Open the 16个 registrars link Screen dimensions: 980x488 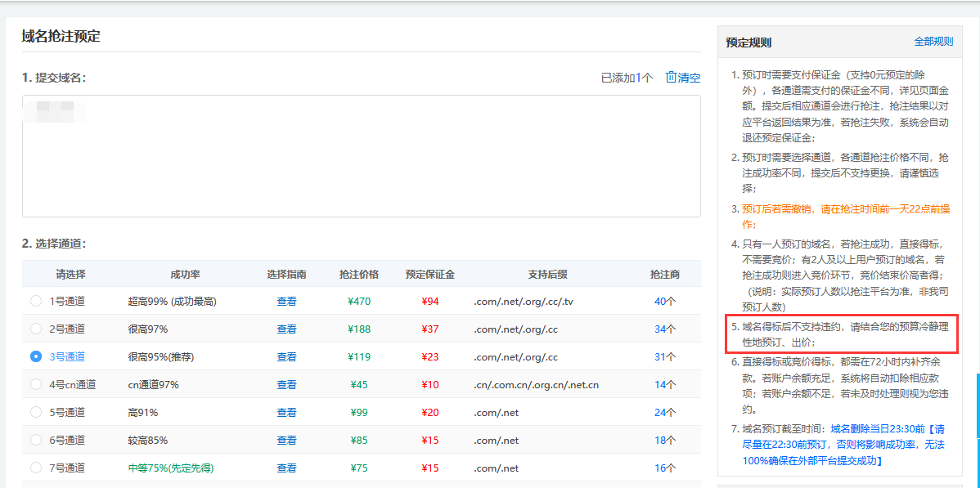[x=664, y=468]
